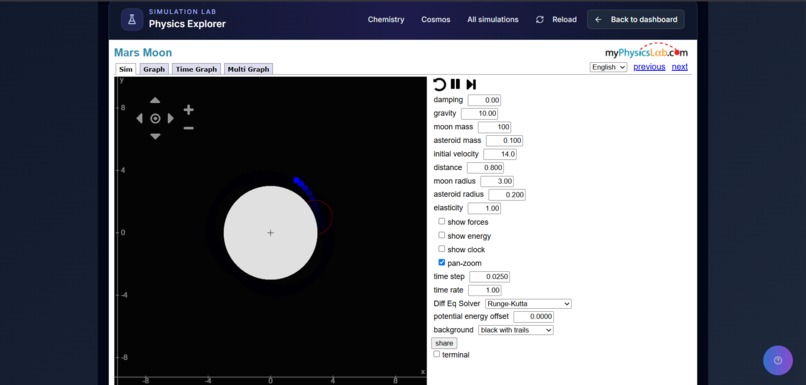Viewport: 806px width, 385px height.
Task: Click the time rate input field
Action: pos(485,290)
